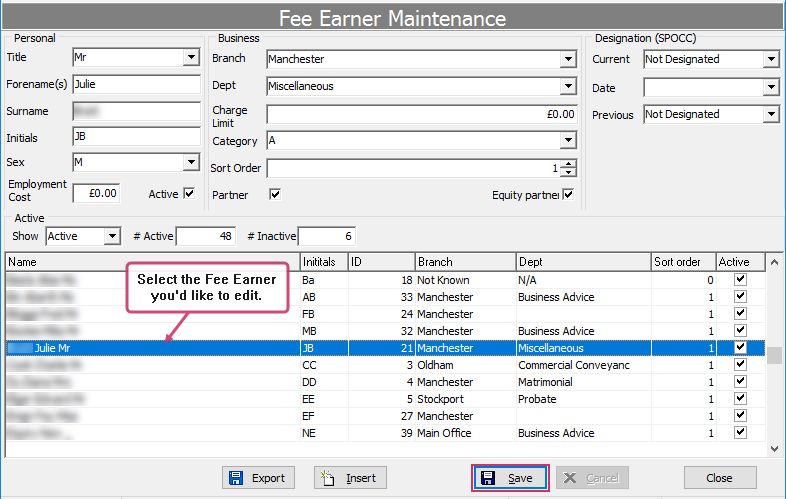Image resolution: width=786 pixels, height=499 pixels.
Task: Select the Probate dept cell
Action: 583,399
